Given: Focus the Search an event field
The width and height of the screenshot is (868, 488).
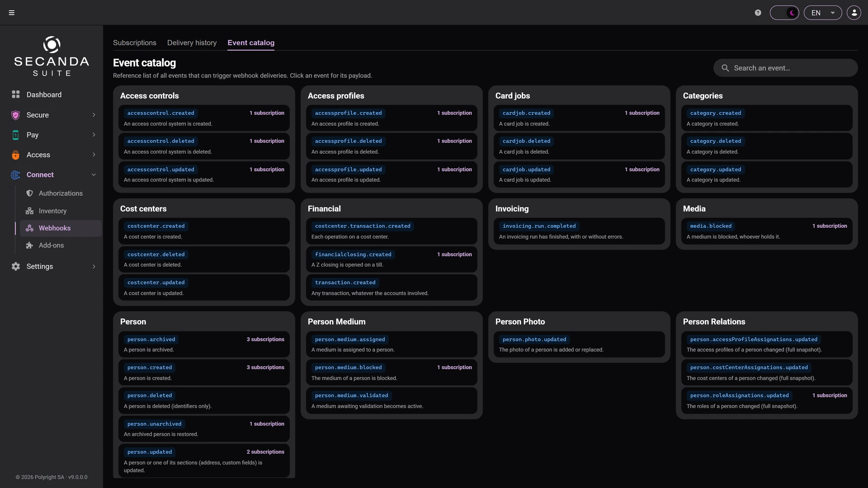Looking at the screenshot, I should [785, 68].
